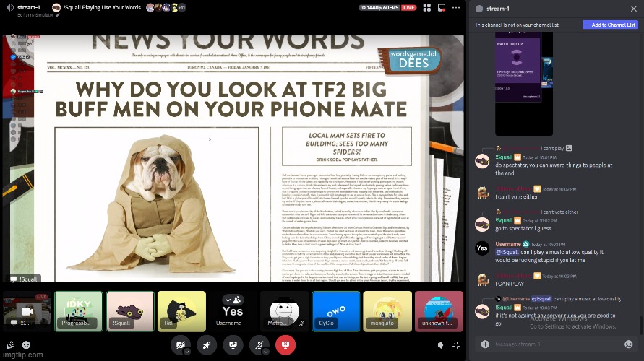Open camera options dropdown arrow

point(187,352)
